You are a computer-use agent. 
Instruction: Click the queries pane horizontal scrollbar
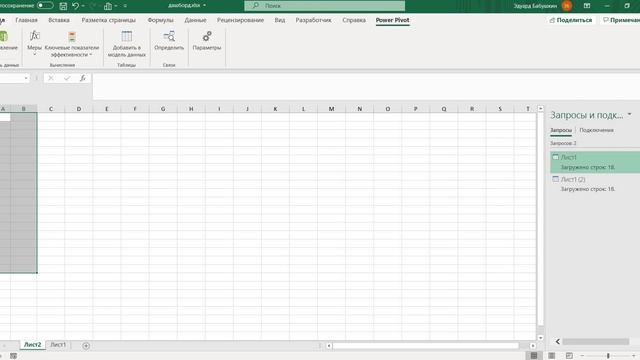pos(596,341)
